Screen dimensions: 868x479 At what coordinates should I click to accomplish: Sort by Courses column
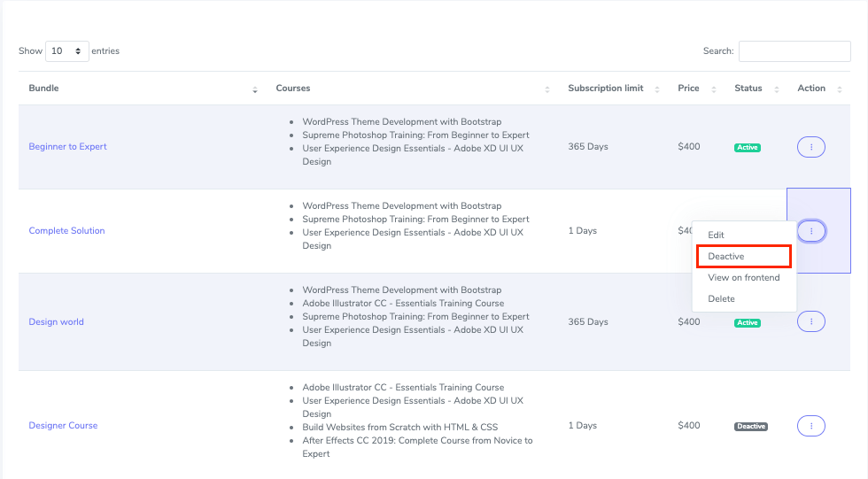coord(546,89)
